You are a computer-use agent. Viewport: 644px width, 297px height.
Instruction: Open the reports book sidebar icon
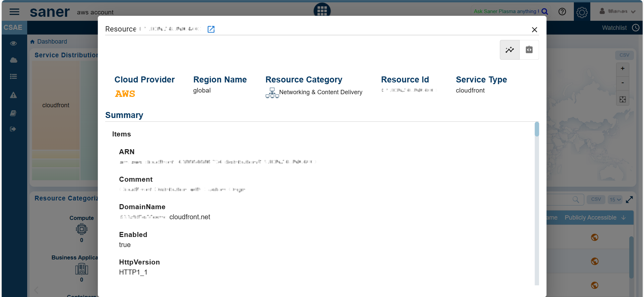(13, 113)
